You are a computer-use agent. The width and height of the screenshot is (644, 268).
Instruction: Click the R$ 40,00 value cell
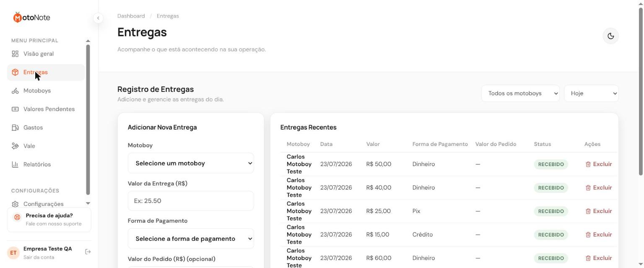[x=379, y=187]
